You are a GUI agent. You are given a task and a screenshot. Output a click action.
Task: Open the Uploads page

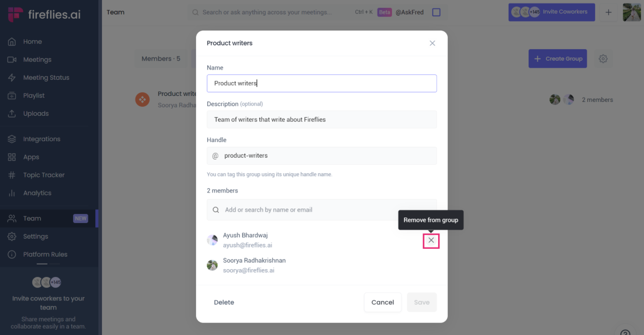point(36,113)
